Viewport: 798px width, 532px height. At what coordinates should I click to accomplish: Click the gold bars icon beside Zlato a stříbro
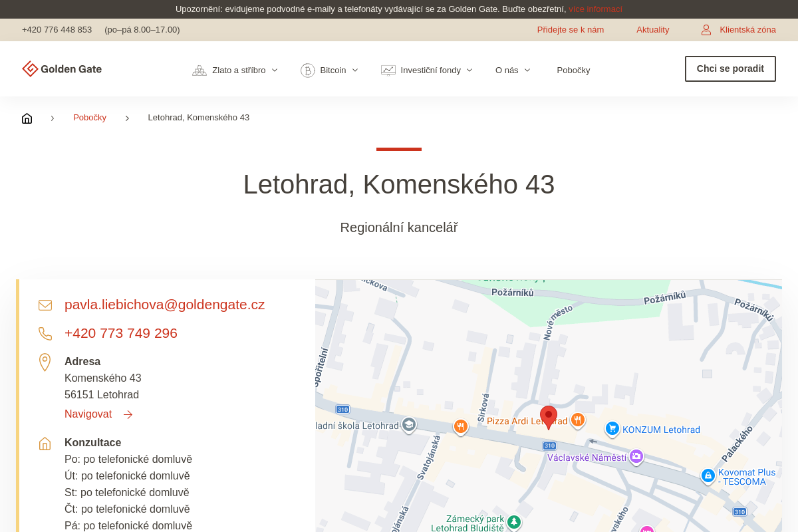point(199,70)
